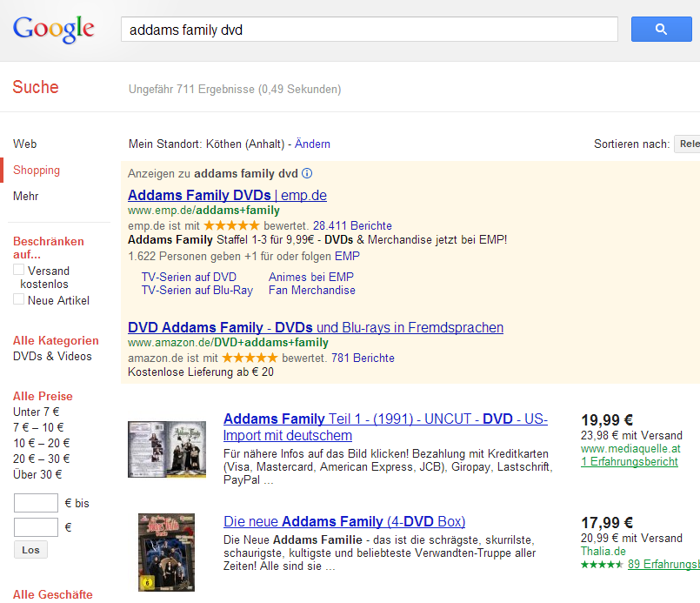Click the info icon beside Anzeigen heading
Screen dimensions: 700x603
pos(307,173)
